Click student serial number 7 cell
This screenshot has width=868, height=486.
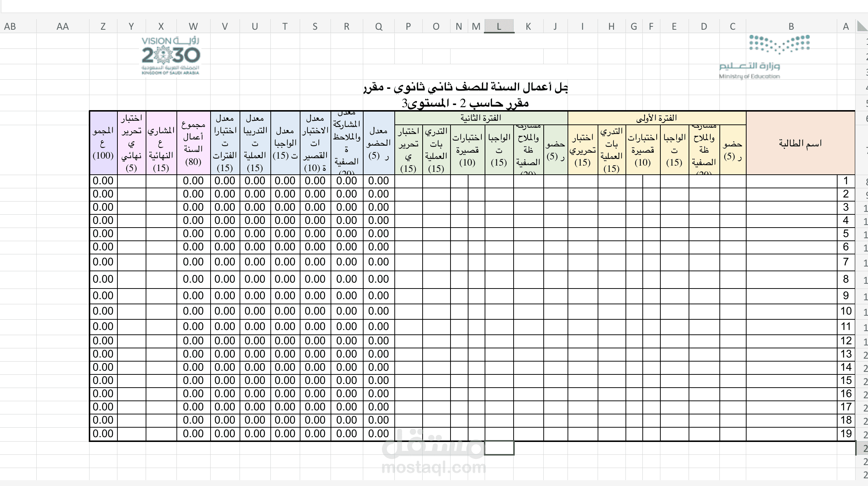tap(846, 262)
